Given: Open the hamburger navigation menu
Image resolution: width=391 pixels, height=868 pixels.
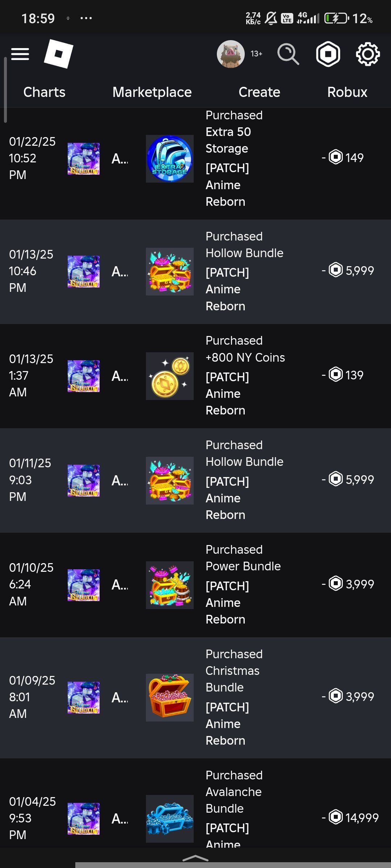Looking at the screenshot, I should (20, 54).
